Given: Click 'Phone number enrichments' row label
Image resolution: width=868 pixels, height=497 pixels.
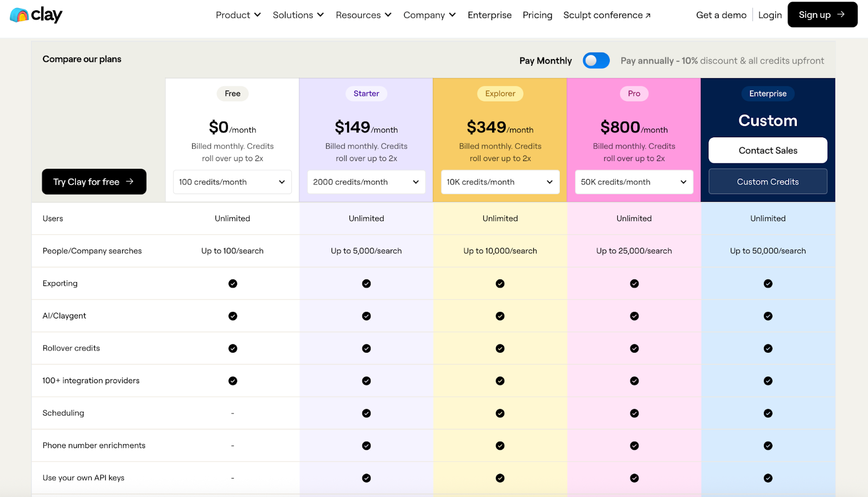Looking at the screenshot, I should click(x=94, y=445).
